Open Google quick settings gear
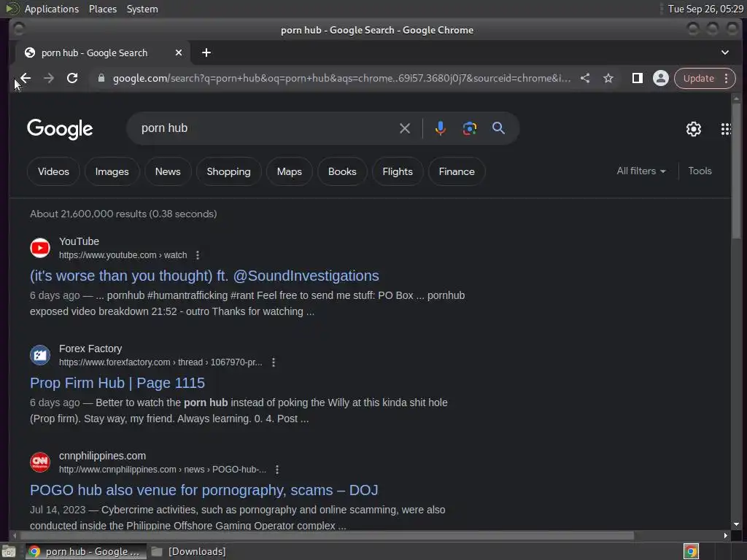This screenshot has height=560, width=747. (693, 128)
